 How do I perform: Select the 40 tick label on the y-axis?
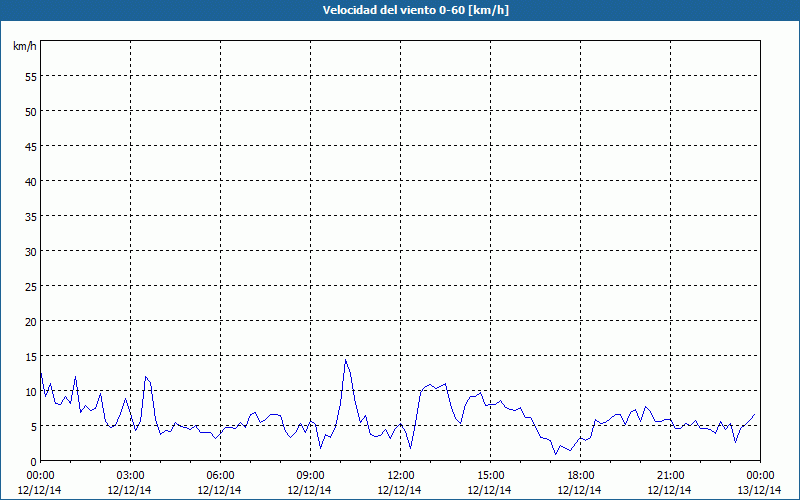[31, 182]
